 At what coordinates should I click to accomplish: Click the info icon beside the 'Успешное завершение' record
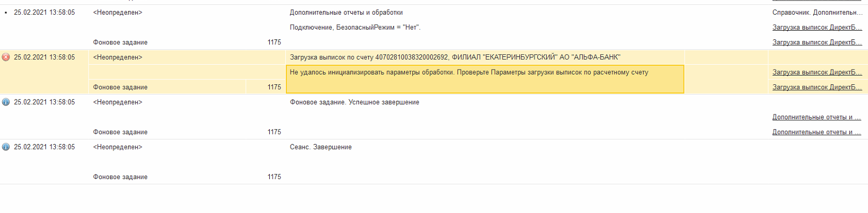tap(6, 102)
